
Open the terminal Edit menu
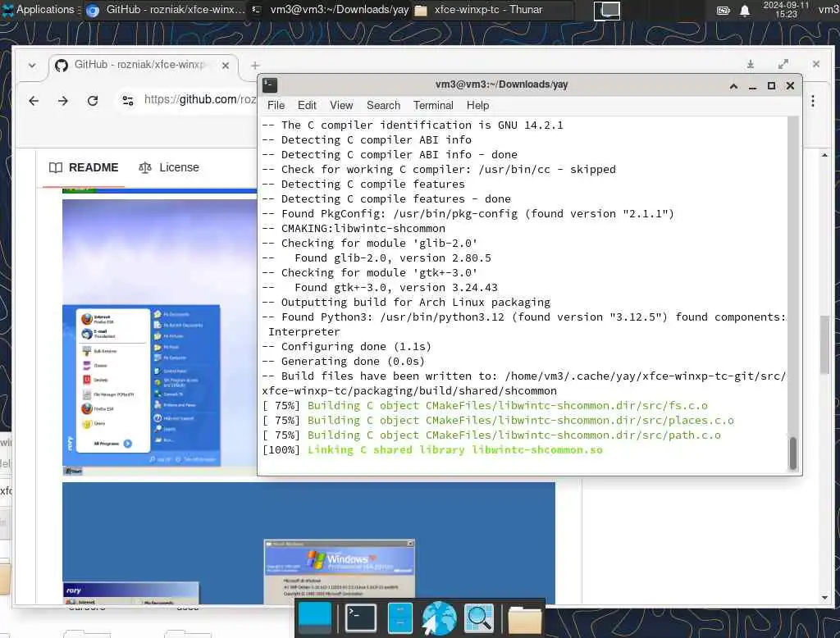point(307,106)
